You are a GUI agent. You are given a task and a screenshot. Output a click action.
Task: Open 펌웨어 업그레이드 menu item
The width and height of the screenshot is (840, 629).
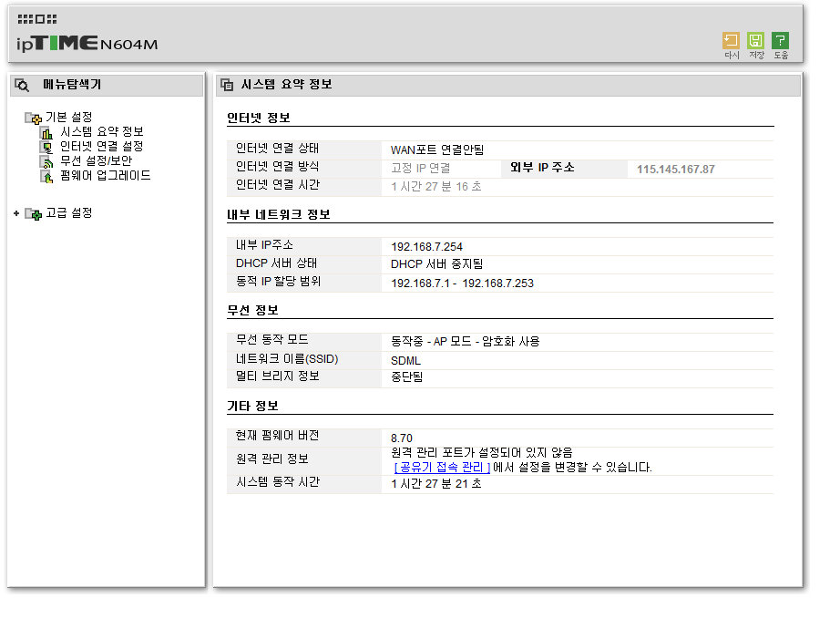[106, 175]
